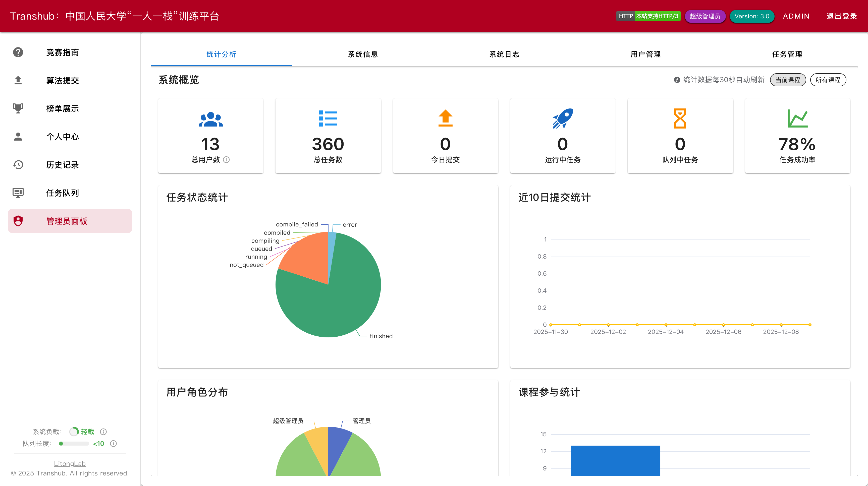The height and width of the screenshot is (486, 868).
Task: Click the history clock icon beside 历史记录
Action: 18,165
